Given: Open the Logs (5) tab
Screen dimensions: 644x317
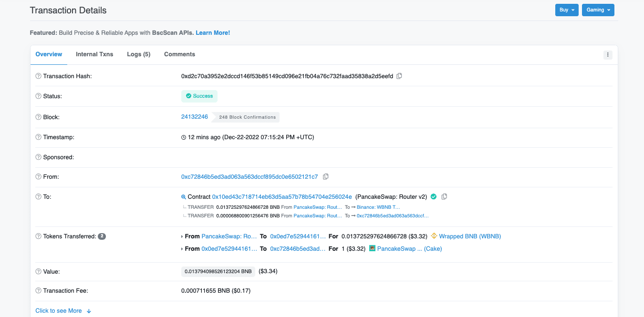Looking at the screenshot, I should 139,54.
